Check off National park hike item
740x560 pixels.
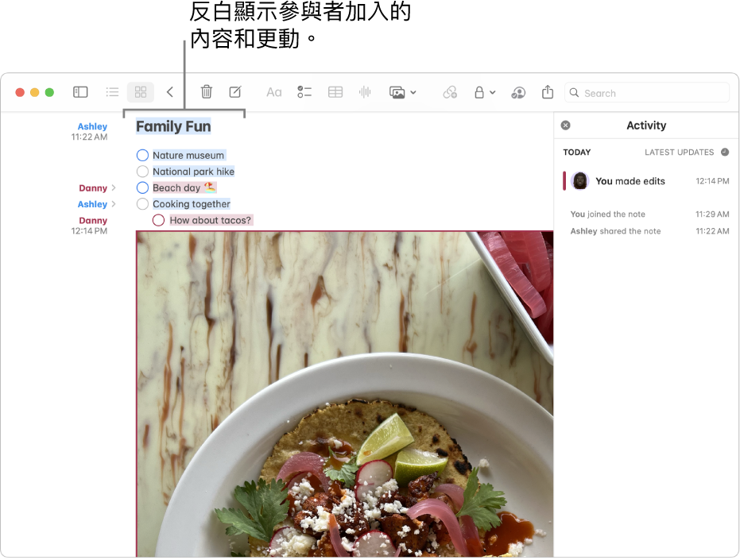pyautogui.click(x=142, y=172)
